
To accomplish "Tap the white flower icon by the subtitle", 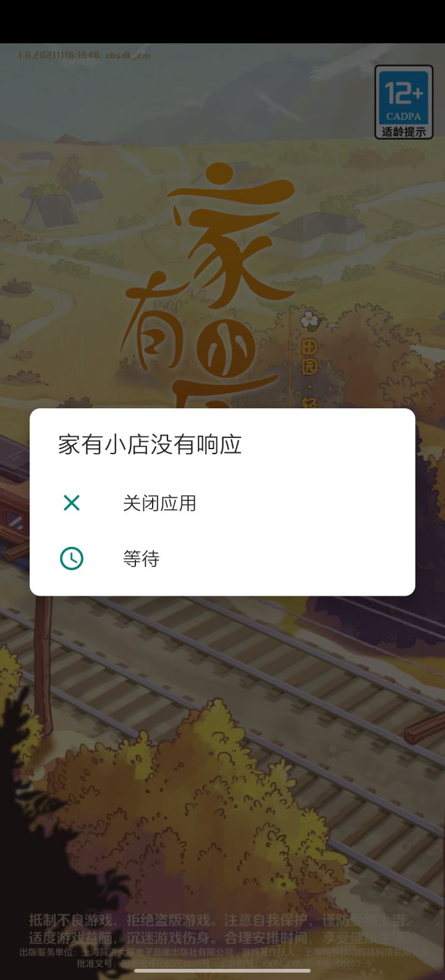I will (x=310, y=320).
